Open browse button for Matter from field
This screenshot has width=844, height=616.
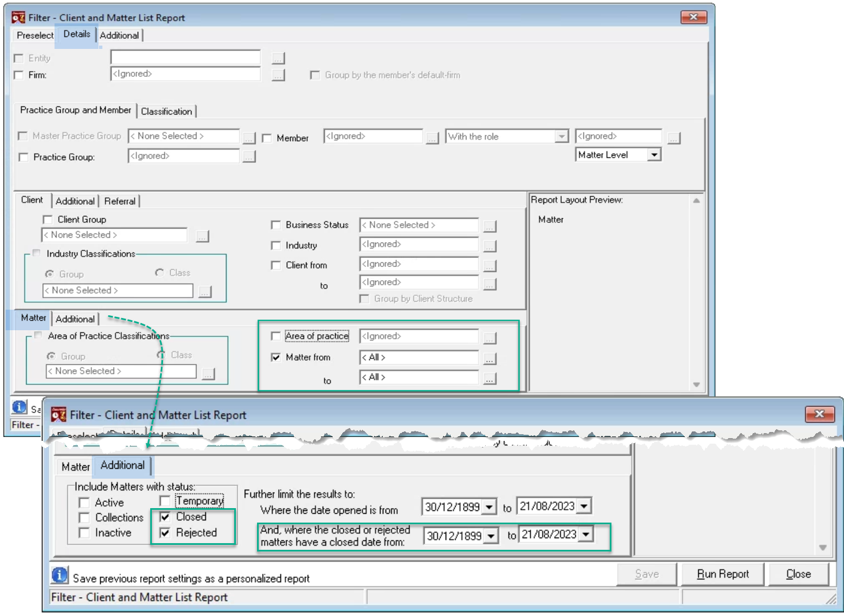(490, 359)
